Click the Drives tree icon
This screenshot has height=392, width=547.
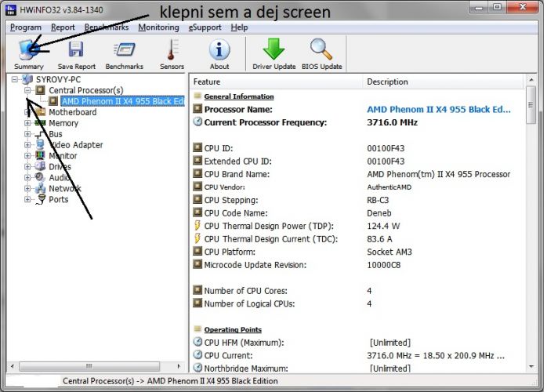(x=41, y=166)
